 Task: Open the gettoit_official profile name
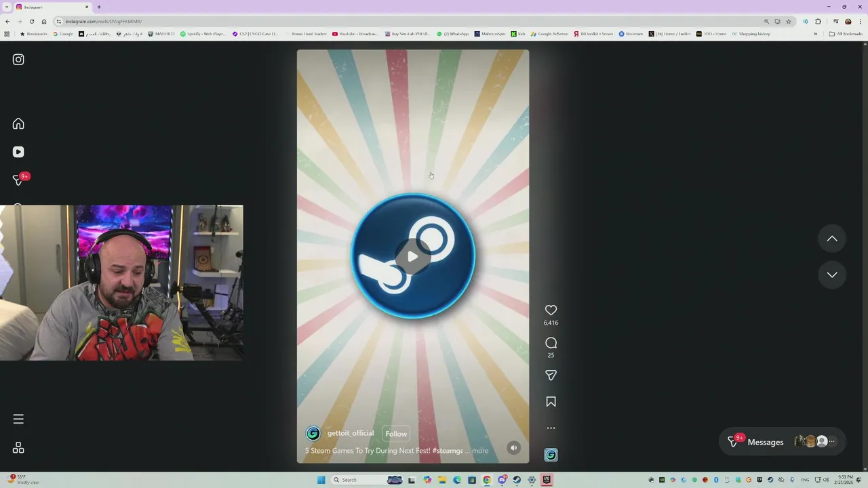[x=351, y=433]
